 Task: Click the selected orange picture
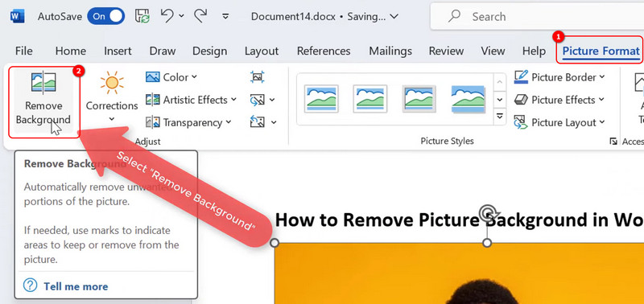pos(459,273)
